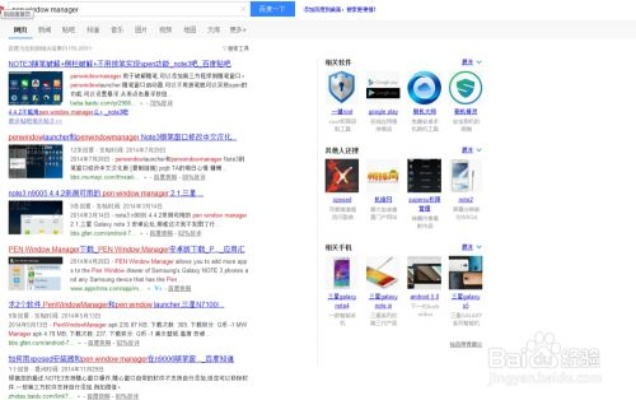Image resolution: width=636 pixels, height=400 pixels.
Task: Click the green shield app icon in related software
Action: 465,88
